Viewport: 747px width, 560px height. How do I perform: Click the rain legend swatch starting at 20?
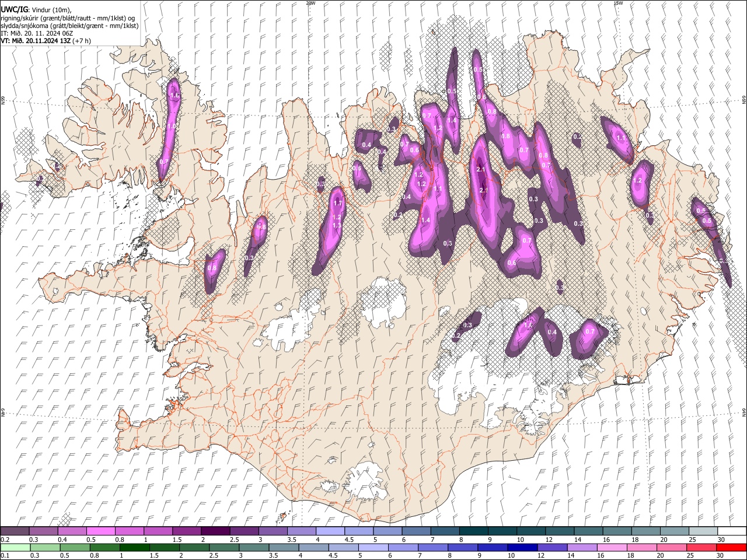coord(671,548)
